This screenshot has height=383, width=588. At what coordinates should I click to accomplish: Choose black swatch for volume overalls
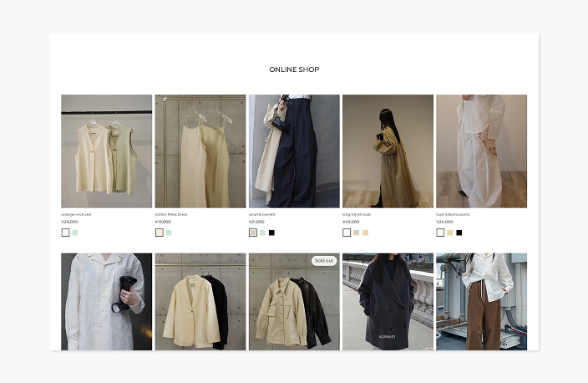point(271,232)
